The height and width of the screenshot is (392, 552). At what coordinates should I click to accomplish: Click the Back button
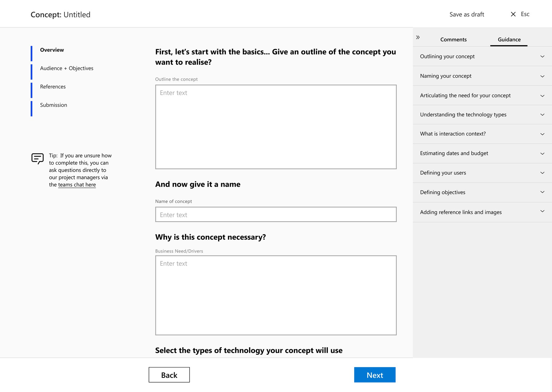tap(169, 375)
